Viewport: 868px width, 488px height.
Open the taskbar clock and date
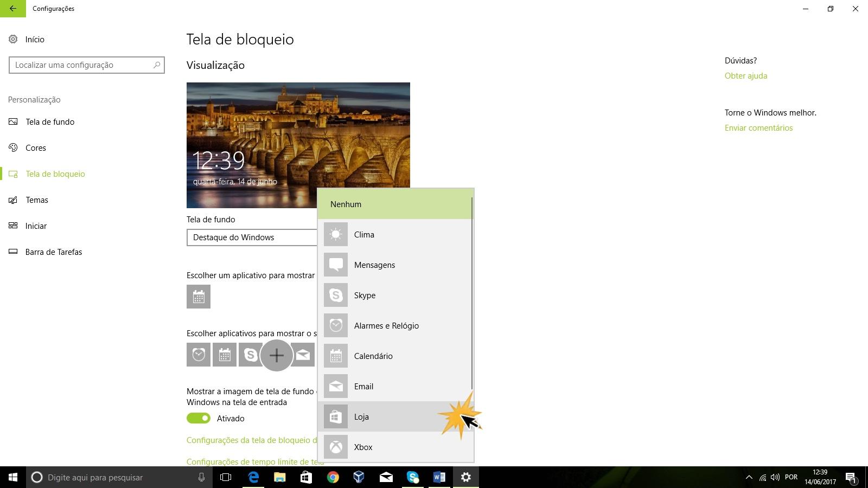[820, 477]
